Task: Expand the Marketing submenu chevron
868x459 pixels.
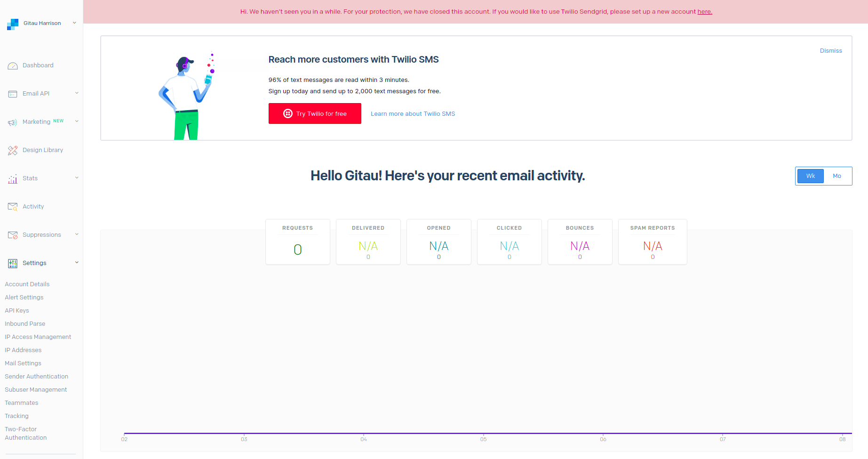Action: tap(77, 121)
